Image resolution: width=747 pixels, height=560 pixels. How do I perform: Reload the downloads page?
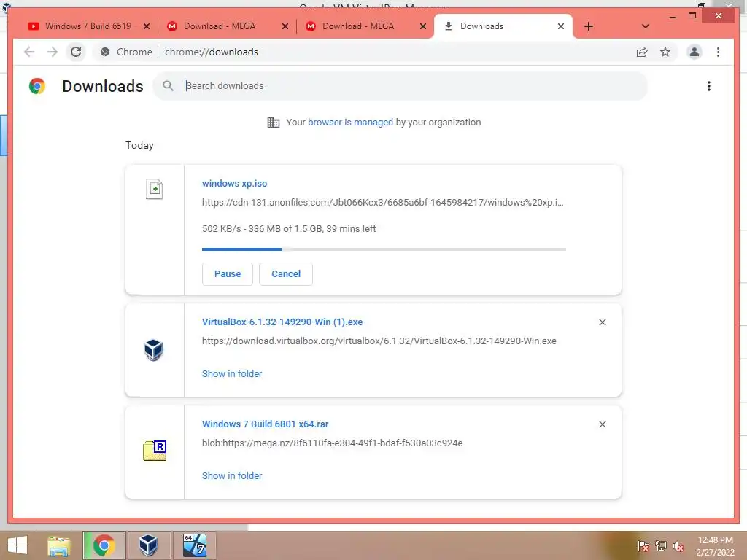(x=76, y=52)
